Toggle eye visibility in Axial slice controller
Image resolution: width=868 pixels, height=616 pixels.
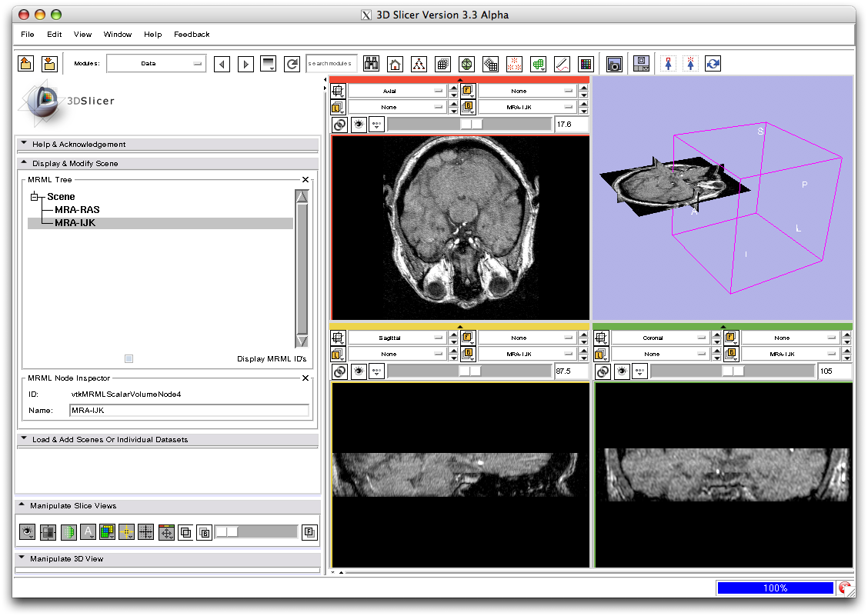tap(358, 125)
